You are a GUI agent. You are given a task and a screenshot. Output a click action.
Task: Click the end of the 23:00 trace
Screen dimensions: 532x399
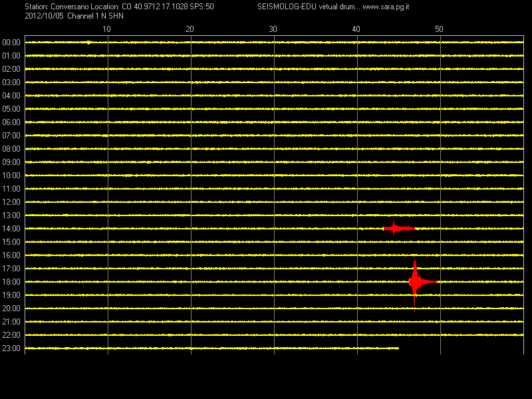(398, 348)
